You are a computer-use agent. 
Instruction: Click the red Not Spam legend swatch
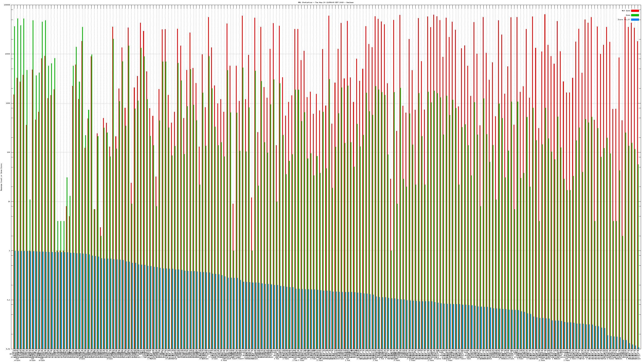(x=635, y=11)
